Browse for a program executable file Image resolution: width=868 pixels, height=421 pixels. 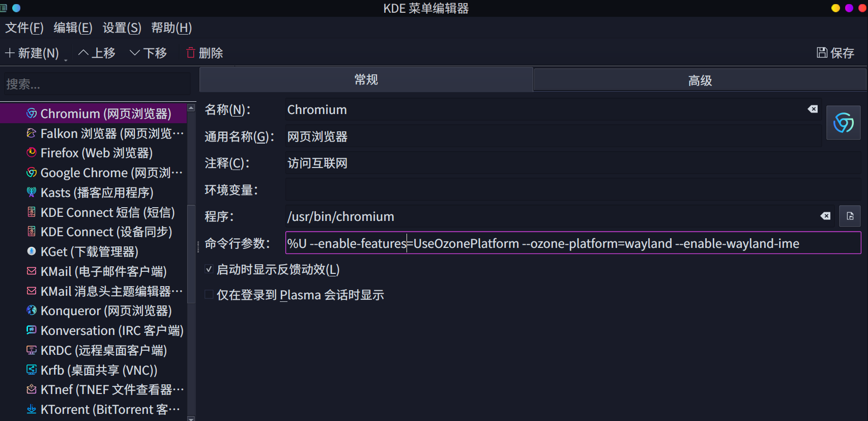point(850,216)
